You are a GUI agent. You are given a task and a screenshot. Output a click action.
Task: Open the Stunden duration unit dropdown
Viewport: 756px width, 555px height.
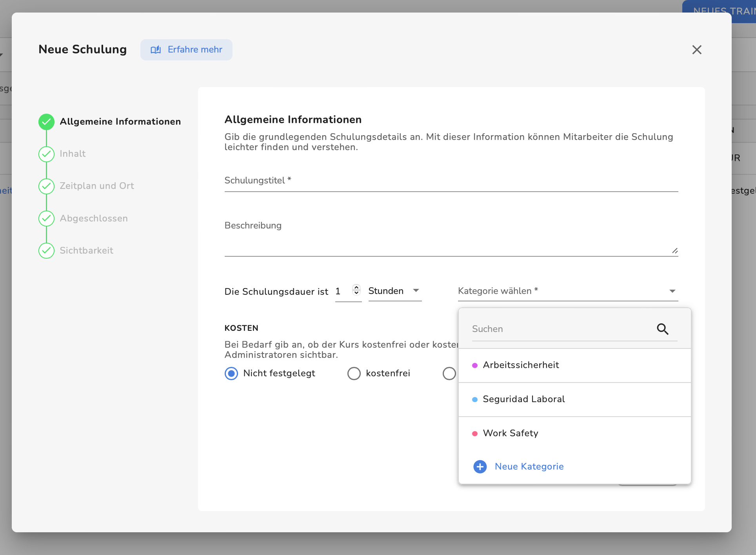pos(395,291)
